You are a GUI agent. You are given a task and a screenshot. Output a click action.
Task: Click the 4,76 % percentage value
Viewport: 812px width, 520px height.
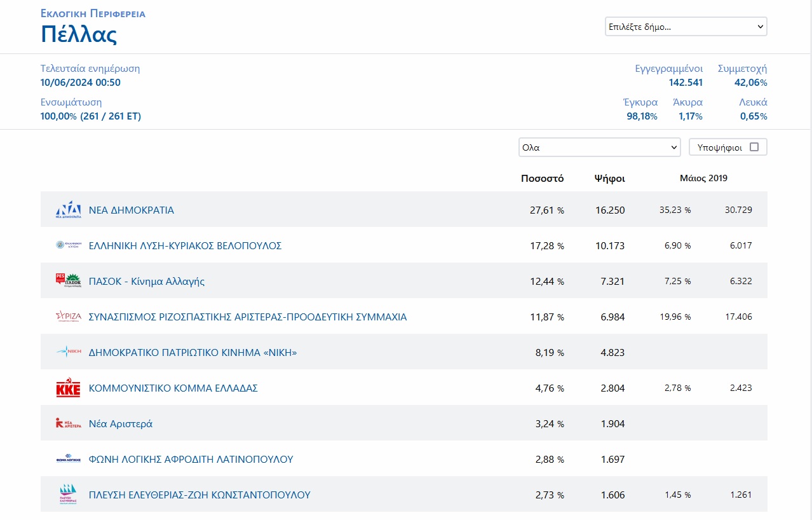(x=550, y=388)
